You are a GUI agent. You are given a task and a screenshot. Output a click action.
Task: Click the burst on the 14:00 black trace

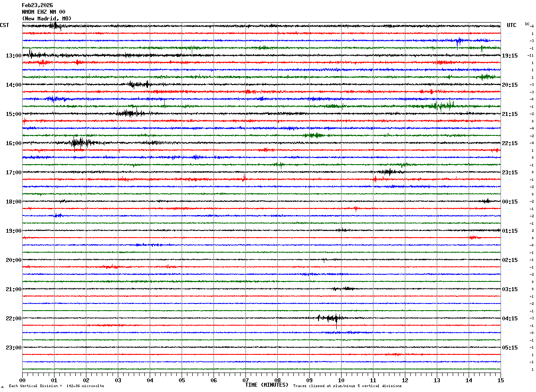(140, 84)
